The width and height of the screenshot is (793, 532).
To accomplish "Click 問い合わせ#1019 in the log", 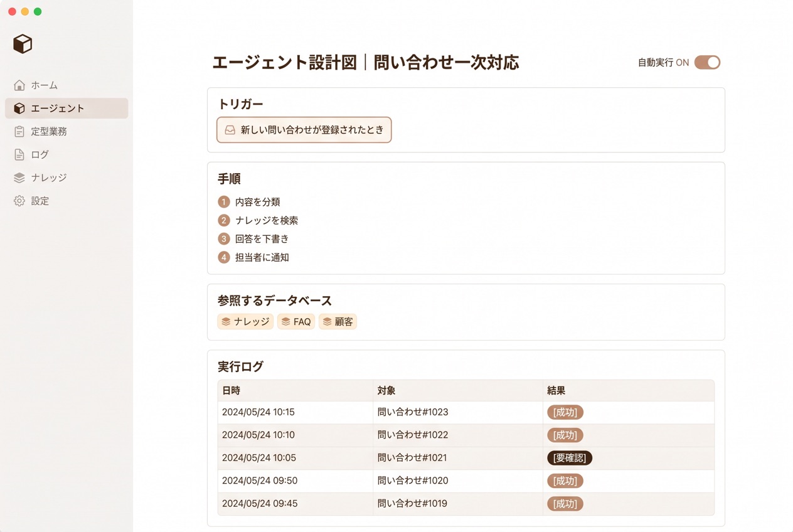I will point(413,504).
